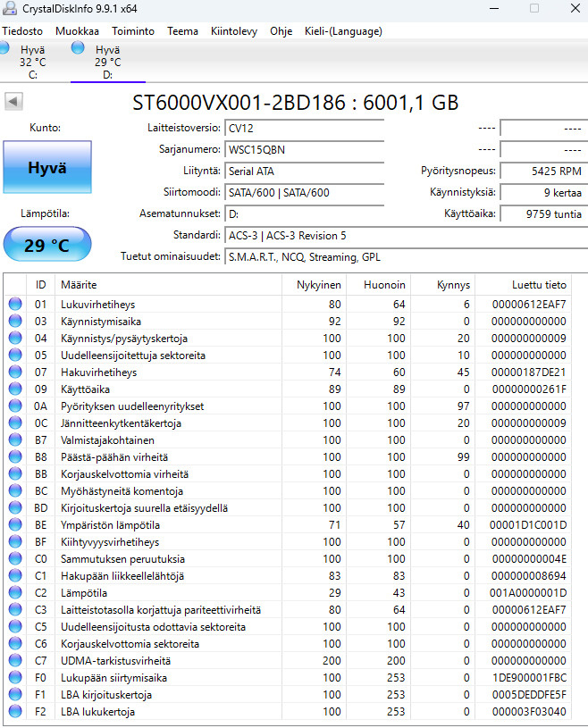Click the status orb of Käynnistymisaika row
Image resolution: width=588 pixels, height=728 pixels.
15,321
